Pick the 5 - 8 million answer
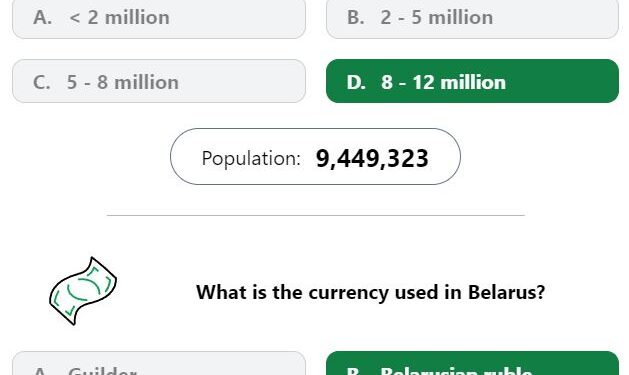Image resolution: width=629 pixels, height=375 pixels. point(159,81)
